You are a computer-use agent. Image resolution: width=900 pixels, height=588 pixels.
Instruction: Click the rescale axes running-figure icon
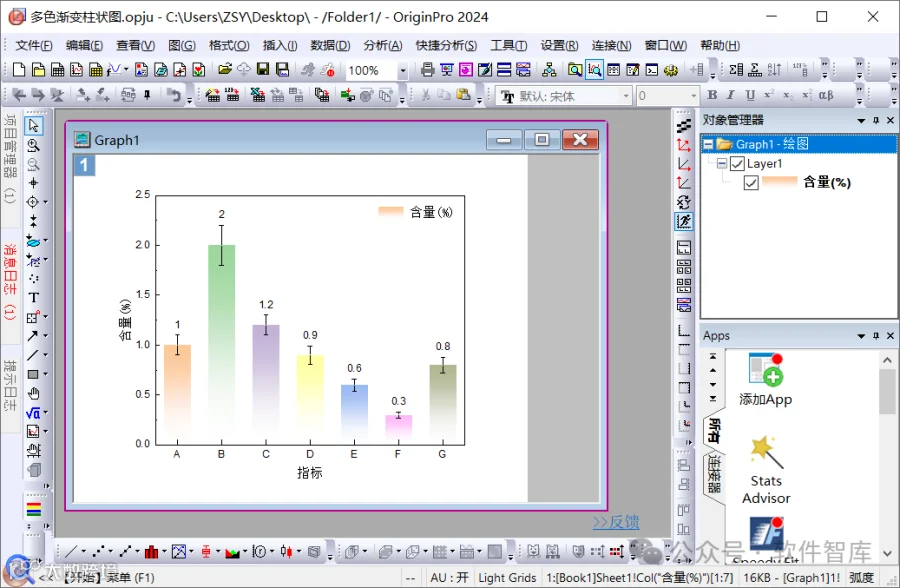[x=684, y=222]
